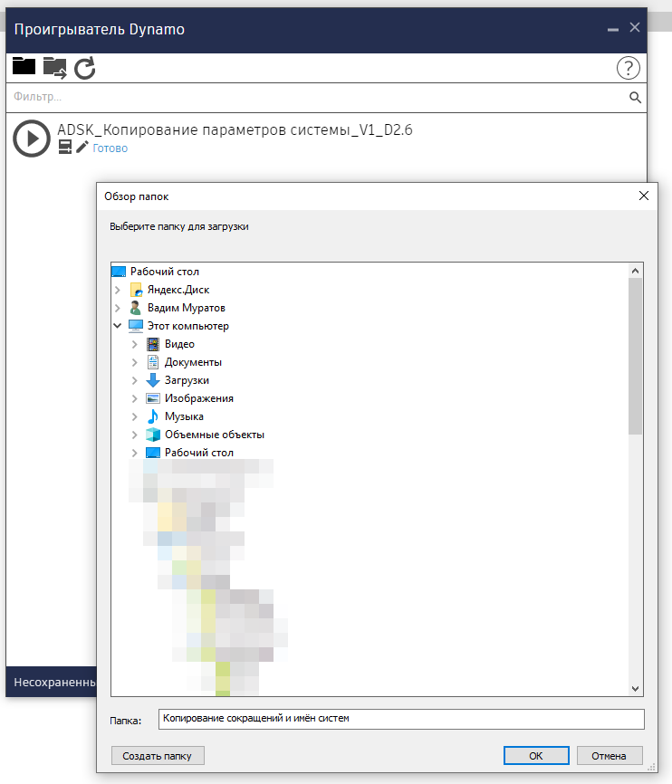Screen dimensions: 672x784
Task: Click the folder tree scrollbar thumb
Action: (x=635, y=357)
